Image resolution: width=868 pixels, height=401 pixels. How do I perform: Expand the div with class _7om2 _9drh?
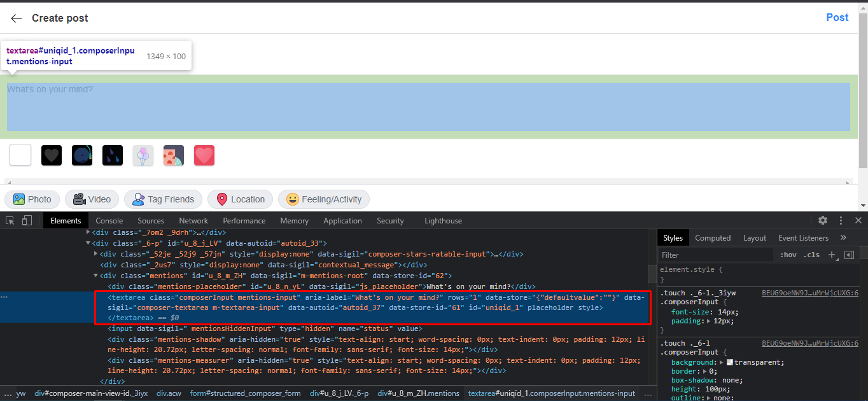88,232
